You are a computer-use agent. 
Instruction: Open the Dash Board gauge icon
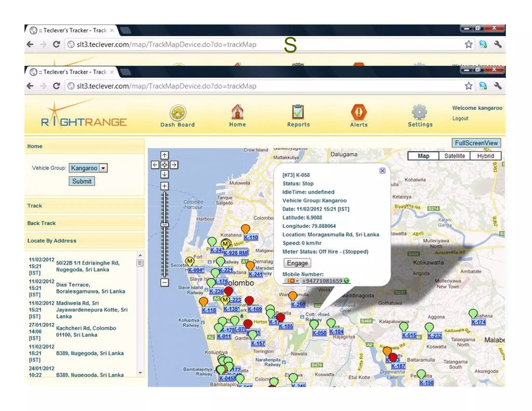[178, 113]
